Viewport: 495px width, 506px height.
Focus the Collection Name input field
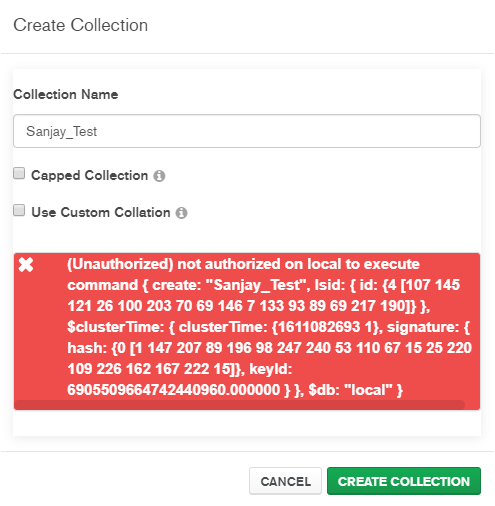(x=247, y=131)
